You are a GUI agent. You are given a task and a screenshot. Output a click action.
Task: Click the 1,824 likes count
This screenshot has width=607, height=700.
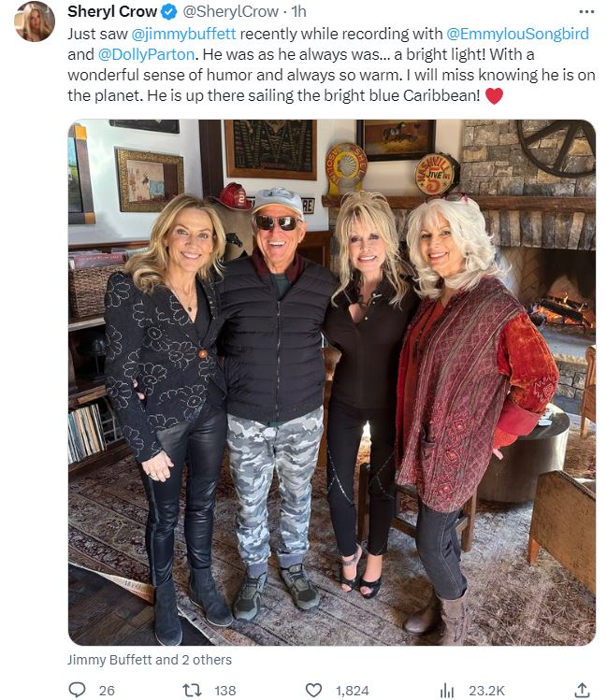pos(352,691)
